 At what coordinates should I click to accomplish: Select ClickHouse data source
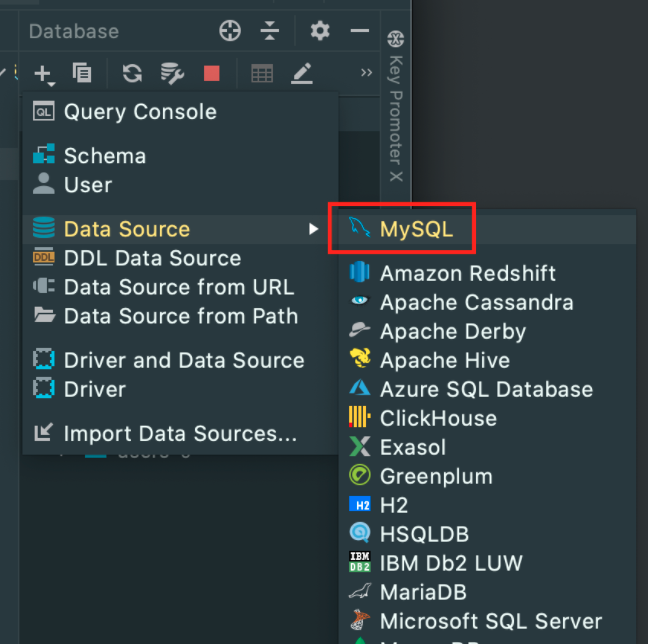[x=488, y=418]
